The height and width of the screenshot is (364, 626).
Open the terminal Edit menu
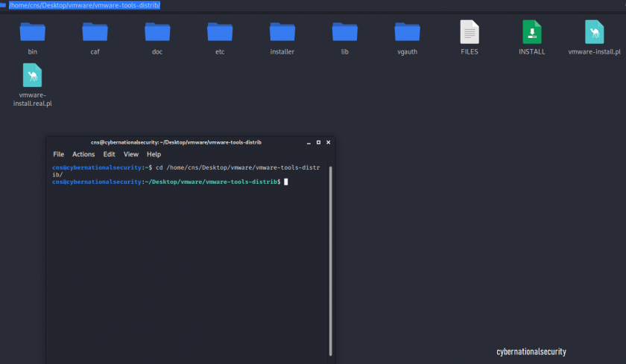(109, 154)
